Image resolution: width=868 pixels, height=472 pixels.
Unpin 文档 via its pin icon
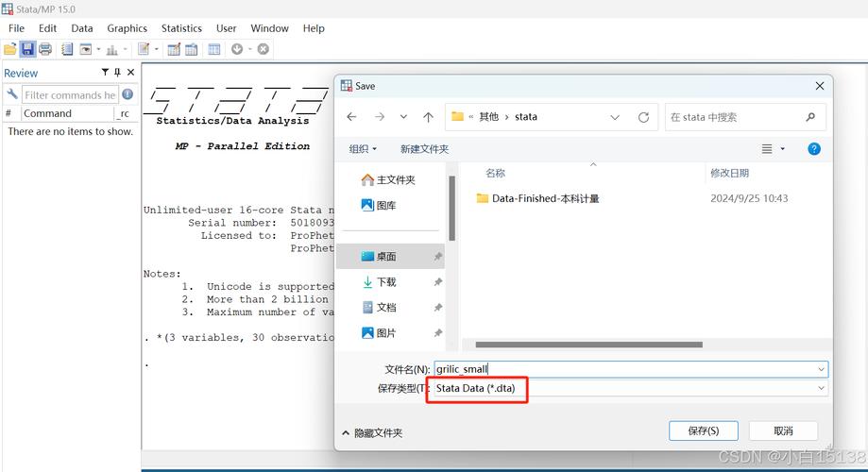pos(438,308)
